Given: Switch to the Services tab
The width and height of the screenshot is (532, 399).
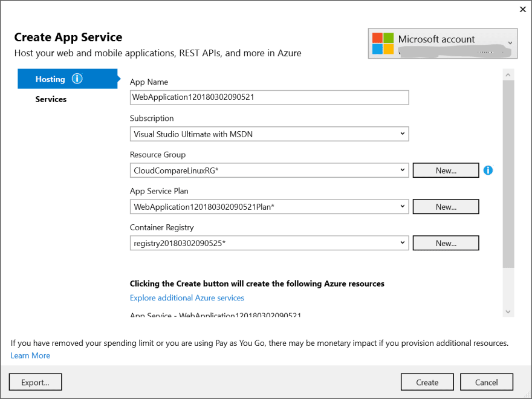Looking at the screenshot, I should click(x=51, y=99).
